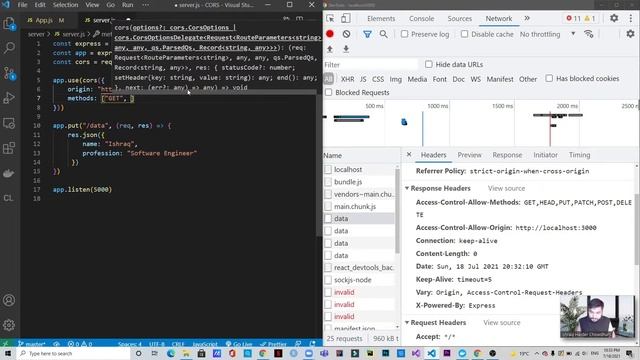Show more DevTools tabs chevron
Viewport: 640px width, 360px height.
(527, 18)
